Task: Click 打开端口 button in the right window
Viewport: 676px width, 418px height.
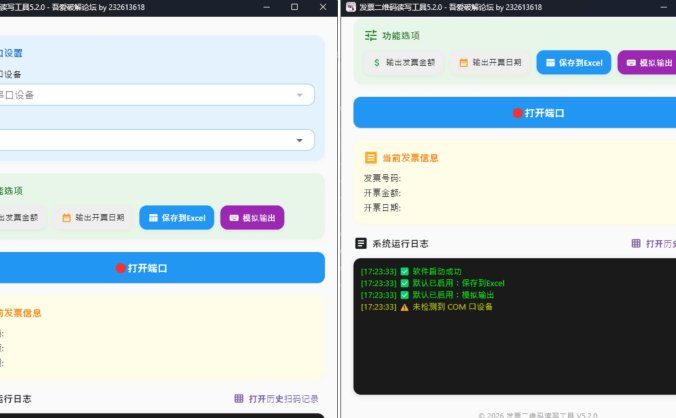Action: pos(515,112)
